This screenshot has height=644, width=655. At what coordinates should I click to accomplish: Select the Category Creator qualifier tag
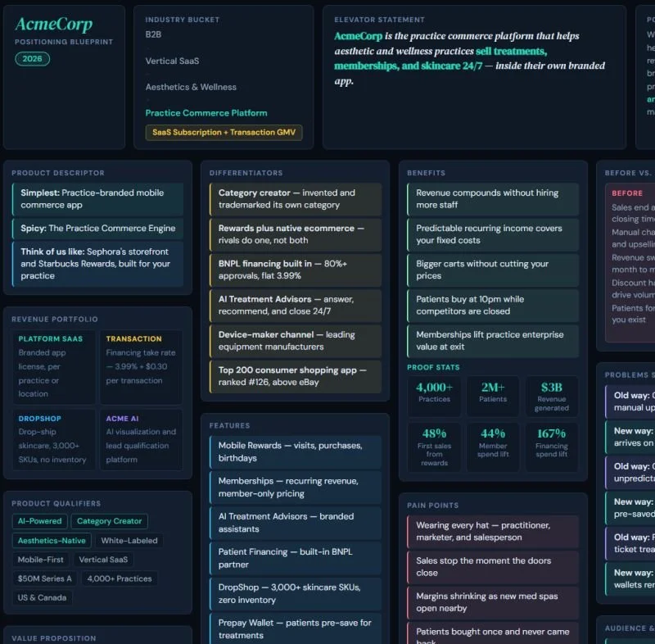[110, 521]
